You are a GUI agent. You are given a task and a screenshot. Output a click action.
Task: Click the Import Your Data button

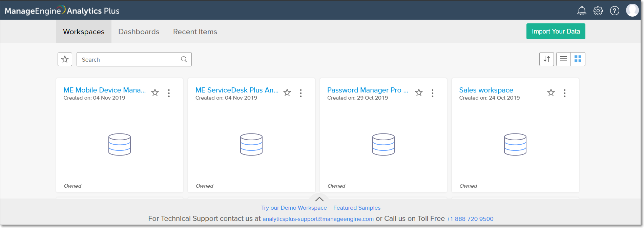point(556,32)
